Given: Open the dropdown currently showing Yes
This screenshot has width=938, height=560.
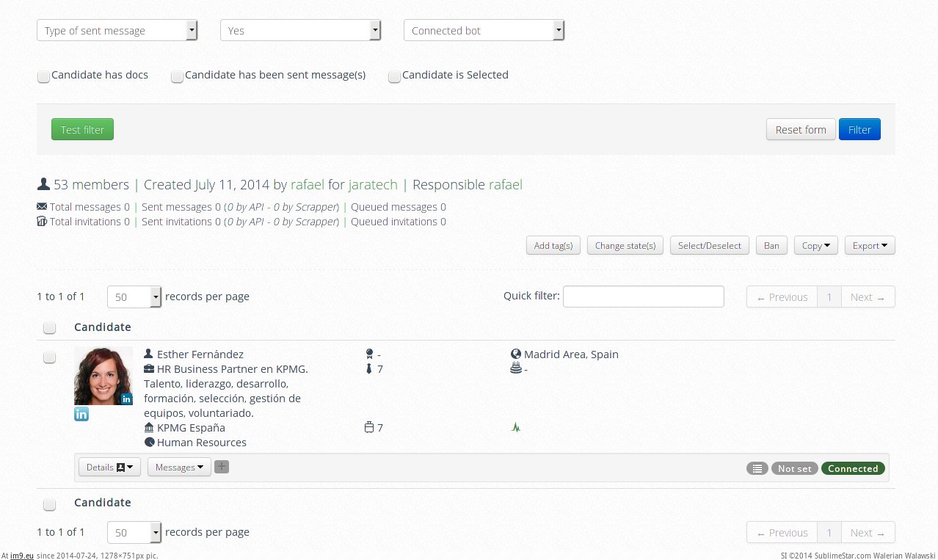Looking at the screenshot, I should tap(301, 30).
